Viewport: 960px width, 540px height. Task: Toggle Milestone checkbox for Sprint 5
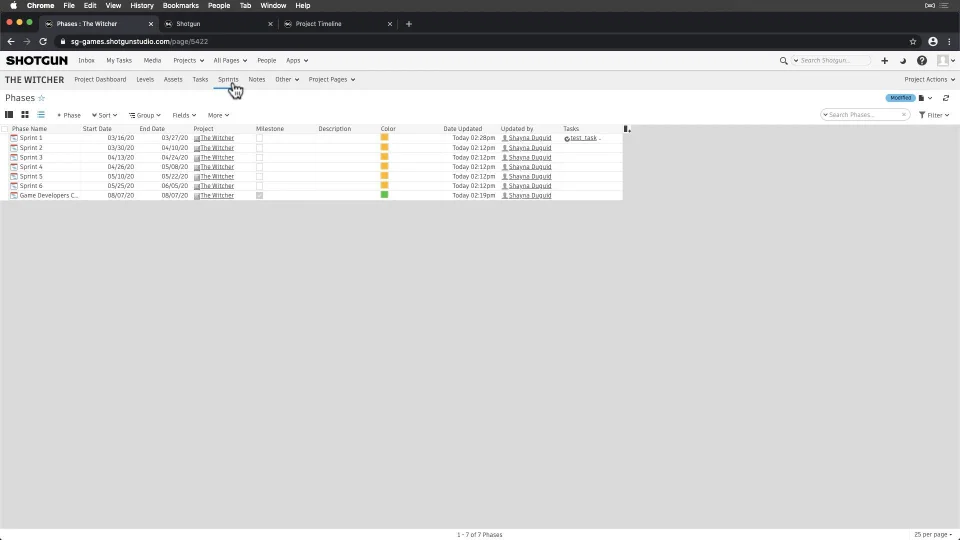tap(260, 176)
